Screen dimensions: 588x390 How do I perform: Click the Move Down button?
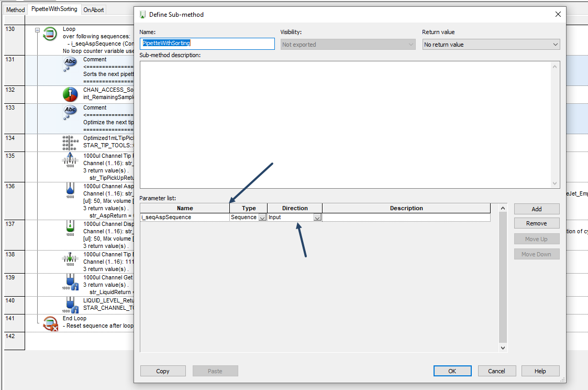pos(537,254)
